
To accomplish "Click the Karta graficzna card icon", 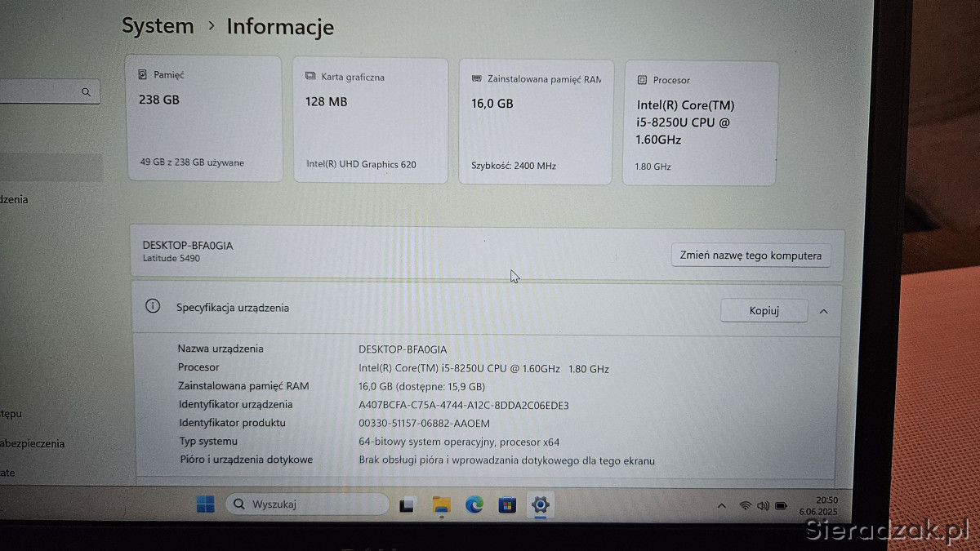I will (310, 77).
